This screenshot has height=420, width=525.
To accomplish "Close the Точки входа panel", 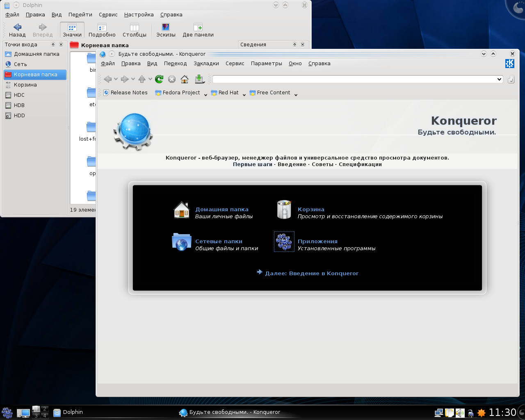I will [61, 45].
